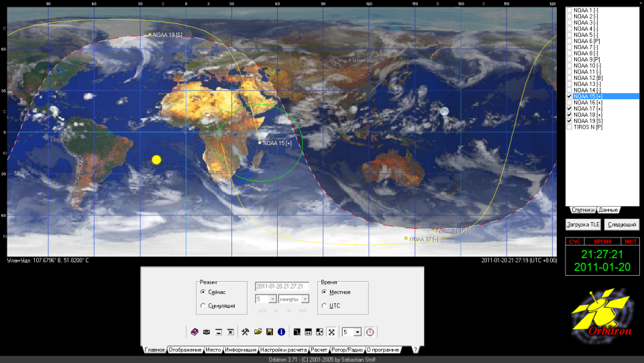Select the Спутники tab
This screenshot has width=644, height=363.
583,210
